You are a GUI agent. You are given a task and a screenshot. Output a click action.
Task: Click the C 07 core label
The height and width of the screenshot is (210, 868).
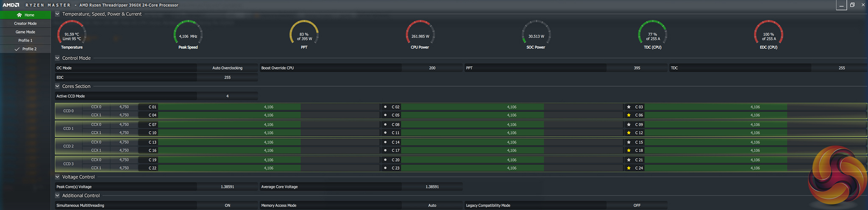152,125
